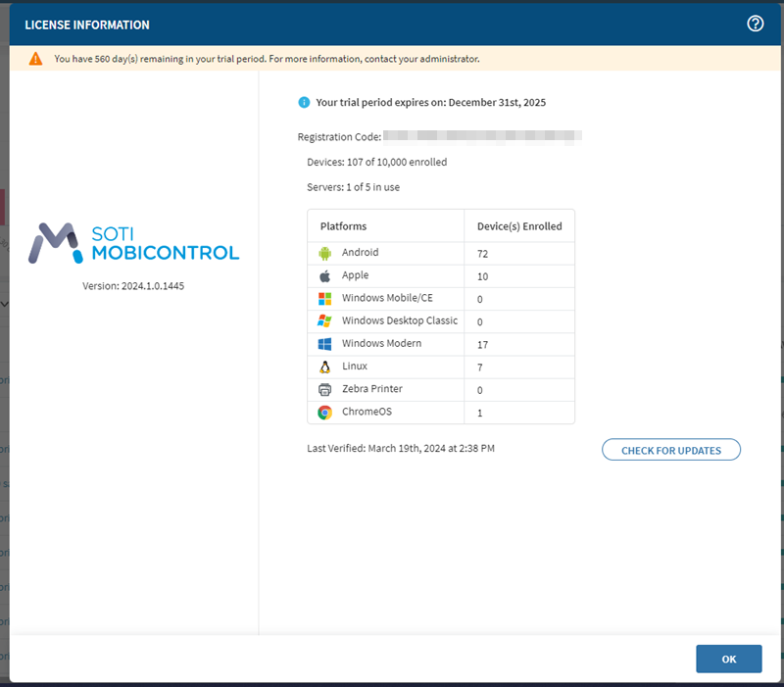This screenshot has height=687, width=784.
Task: Click ChromeOS enrolled count 1
Action: [480, 413]
